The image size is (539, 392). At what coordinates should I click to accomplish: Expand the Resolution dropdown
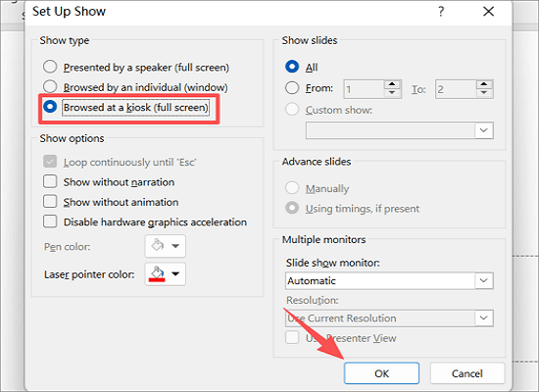484,318
